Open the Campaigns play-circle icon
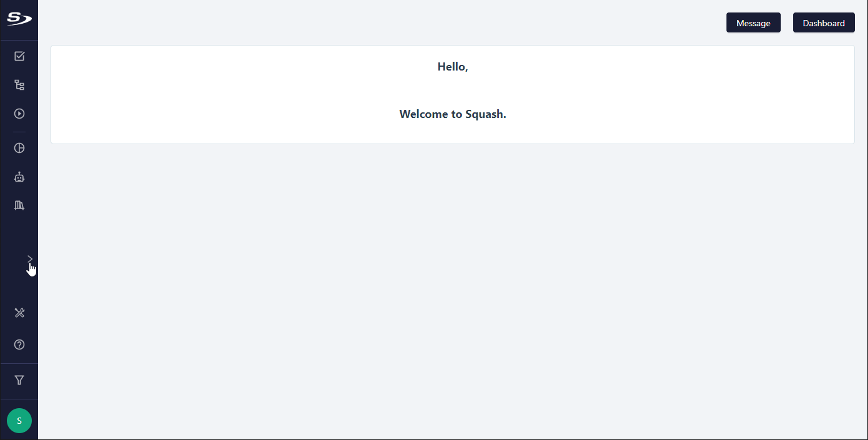The height and width of the screenshot is (440, 868). click(x=19, y=114)
